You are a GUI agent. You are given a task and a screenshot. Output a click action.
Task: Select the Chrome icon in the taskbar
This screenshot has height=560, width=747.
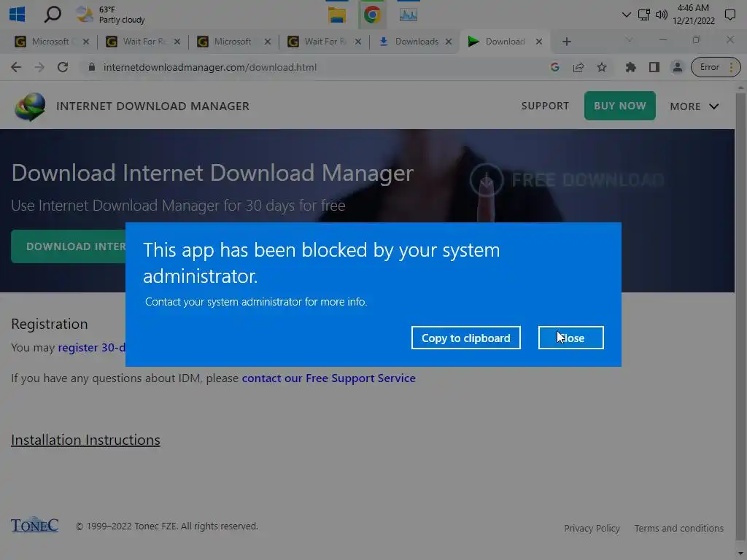point(372,15)
